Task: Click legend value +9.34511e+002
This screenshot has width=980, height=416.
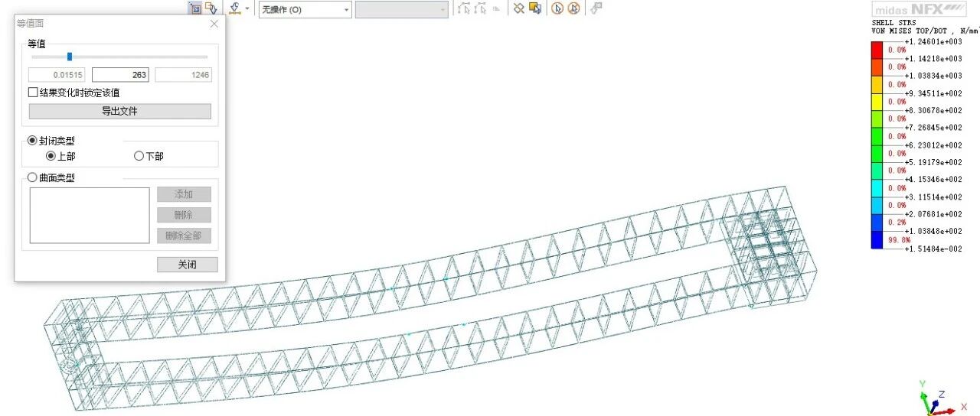Action: (933, 93)
